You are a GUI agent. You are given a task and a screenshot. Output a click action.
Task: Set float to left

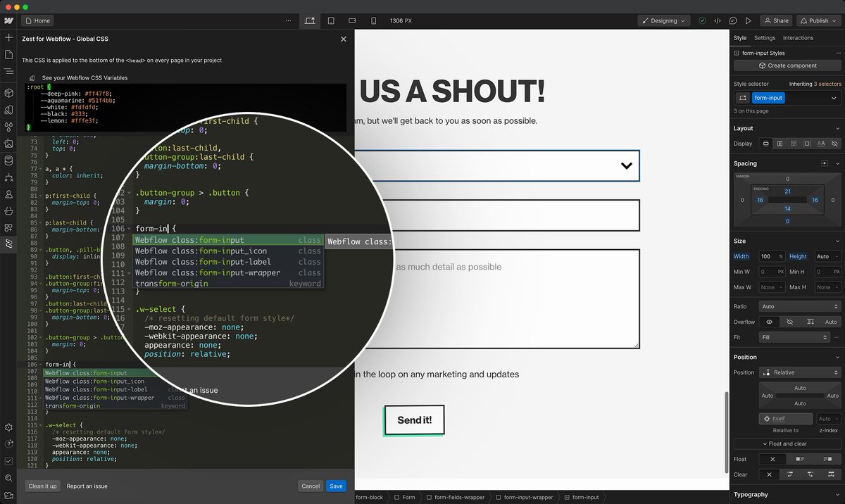pyautogui.click(x=799, y=459)
